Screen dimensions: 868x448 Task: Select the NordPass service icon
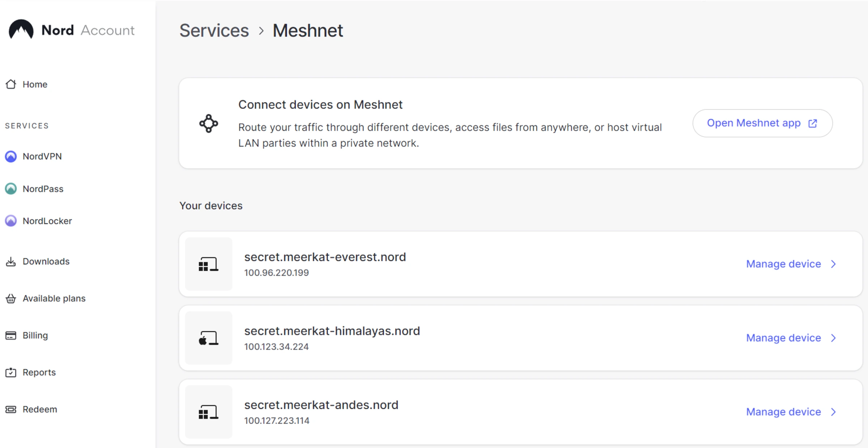[x=11, y=189]
